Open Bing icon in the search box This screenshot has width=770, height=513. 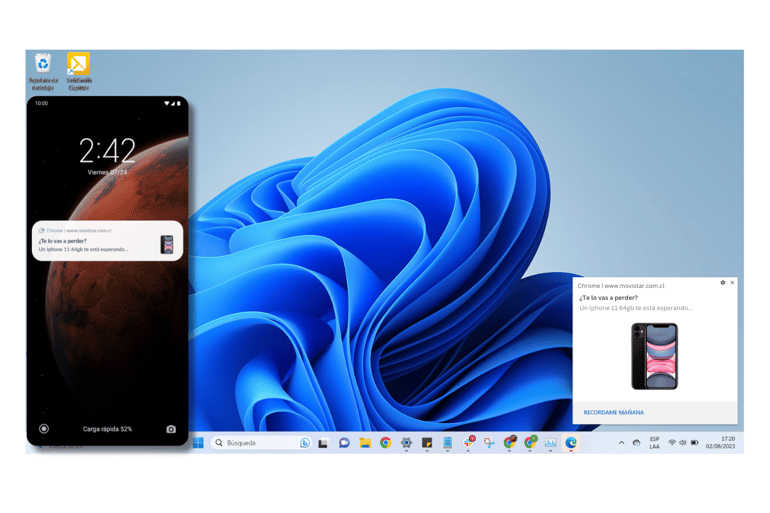tap(305, 443)
